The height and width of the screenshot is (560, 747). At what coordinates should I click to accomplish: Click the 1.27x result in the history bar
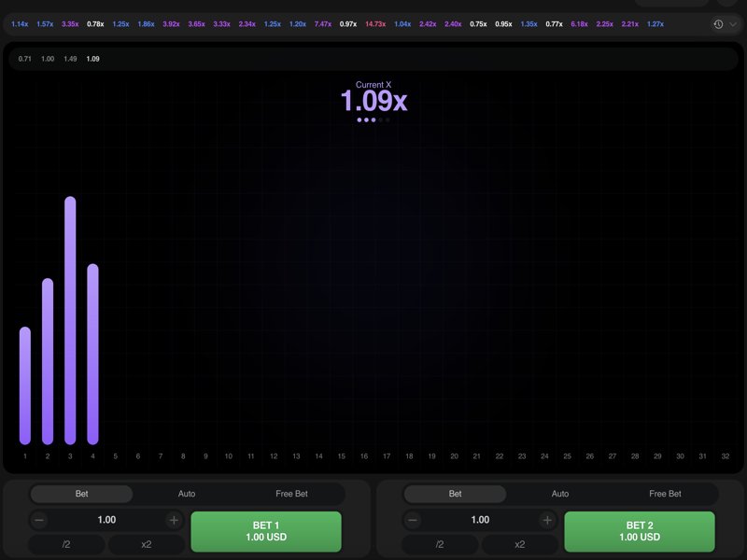point(655,24)
